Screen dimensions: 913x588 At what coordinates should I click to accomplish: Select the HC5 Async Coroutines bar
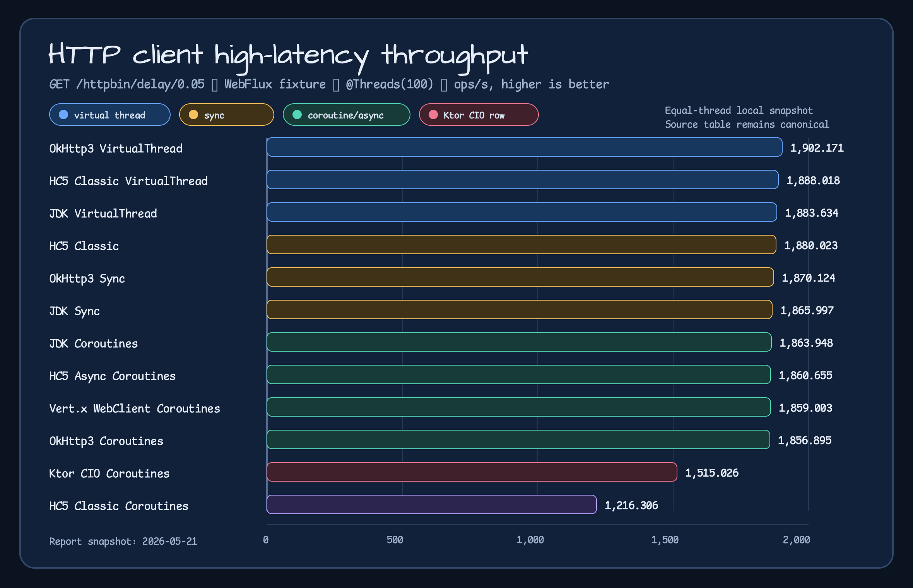pos(519,374)
